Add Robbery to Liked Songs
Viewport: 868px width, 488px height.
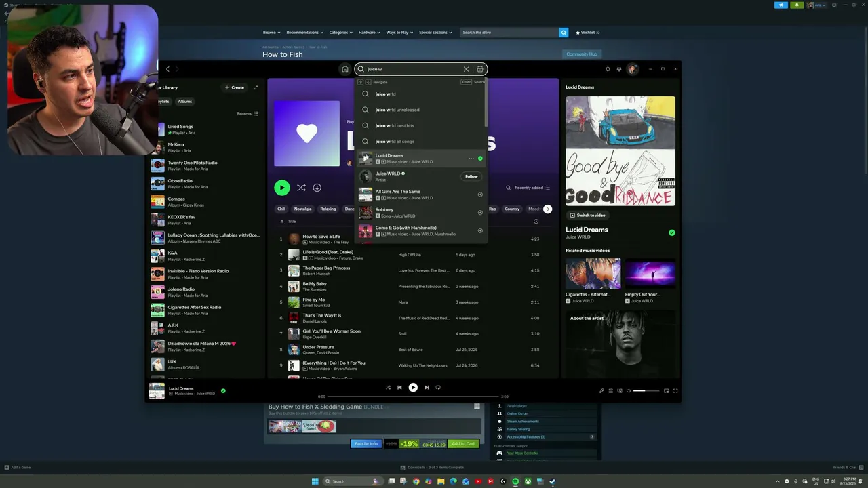pyautogui.click(x=480, y=213)
